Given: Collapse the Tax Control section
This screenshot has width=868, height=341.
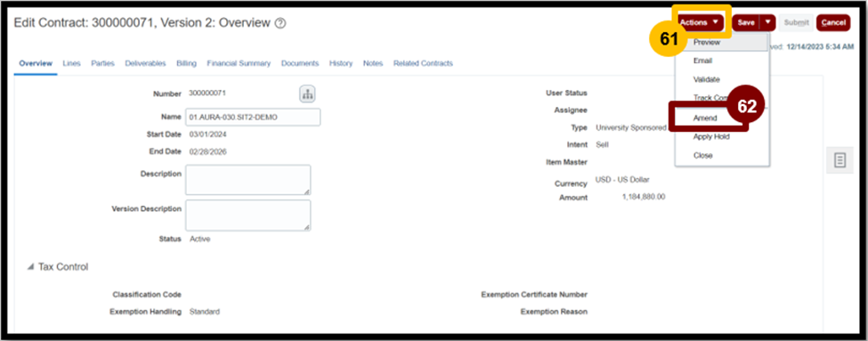Looking at the screenshot, I should [30, 267].
